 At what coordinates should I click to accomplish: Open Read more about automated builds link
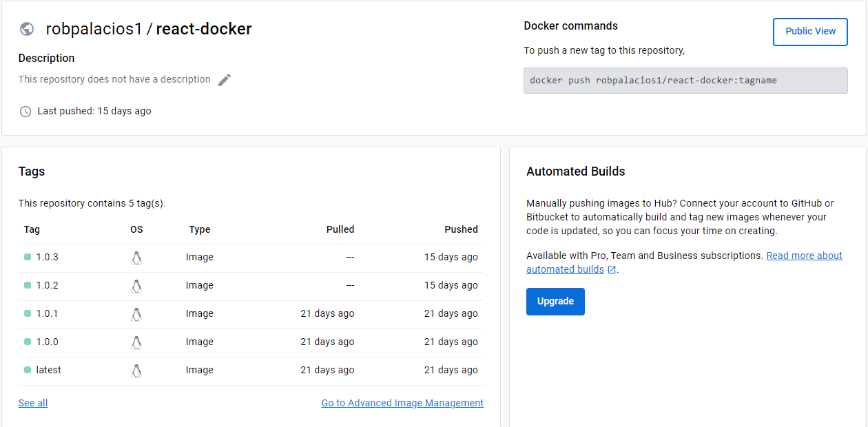tap(804, 256)
